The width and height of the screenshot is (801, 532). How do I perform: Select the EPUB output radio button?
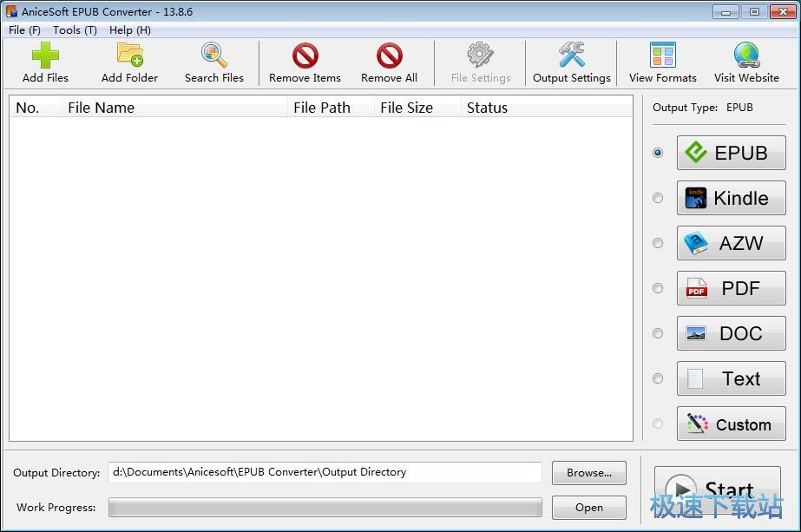[x=657, y=153]
